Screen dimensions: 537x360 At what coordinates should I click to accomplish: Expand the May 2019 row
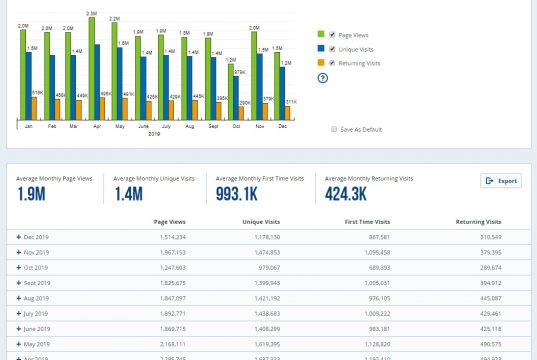click(19, 344)
